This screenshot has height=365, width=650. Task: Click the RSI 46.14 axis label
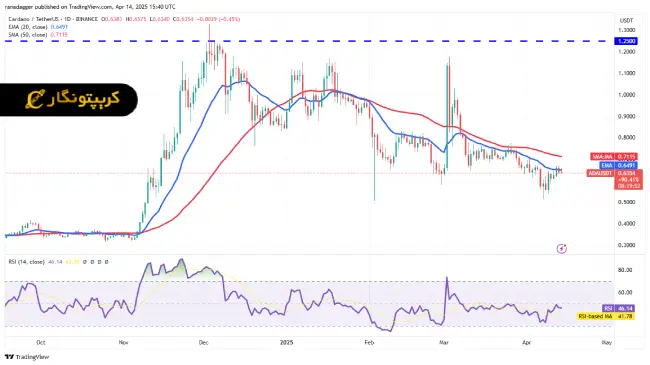point(618,308)
